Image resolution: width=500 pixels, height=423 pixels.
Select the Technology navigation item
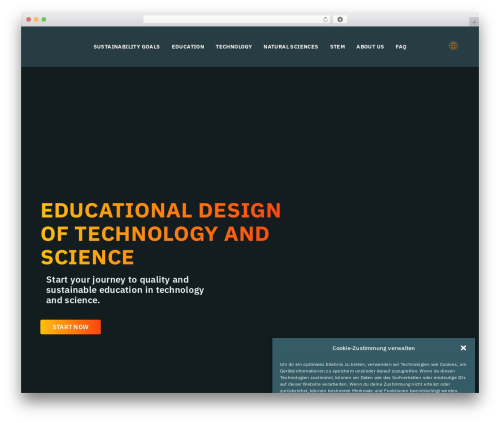(234, 47)
